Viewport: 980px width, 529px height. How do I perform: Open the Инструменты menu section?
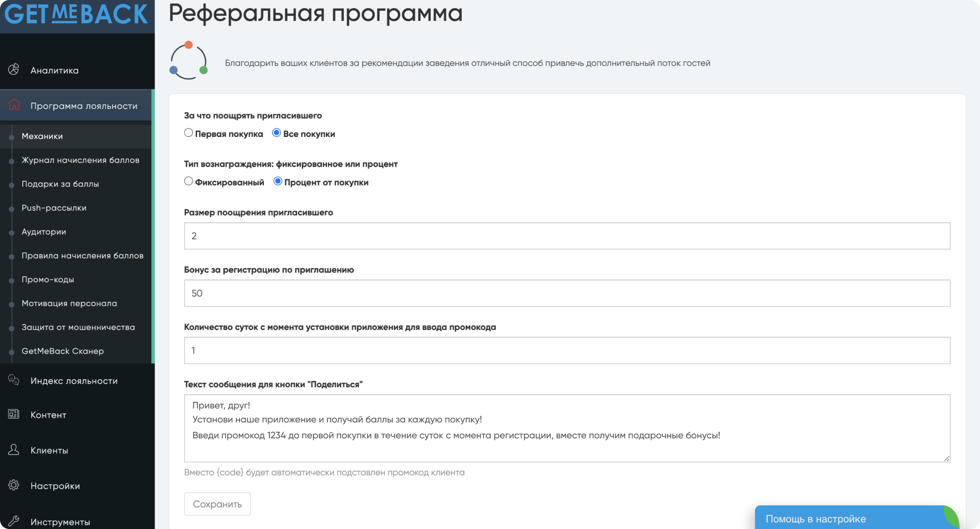77,522
